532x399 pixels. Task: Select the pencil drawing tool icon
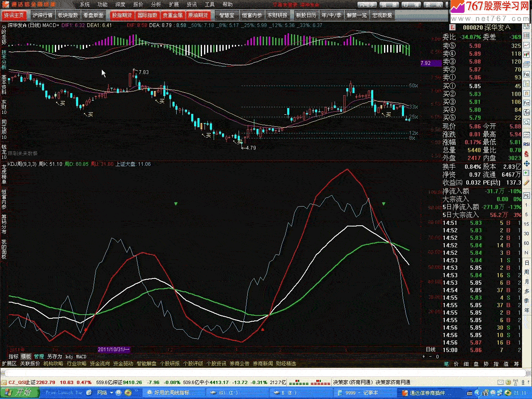(527, 182)
